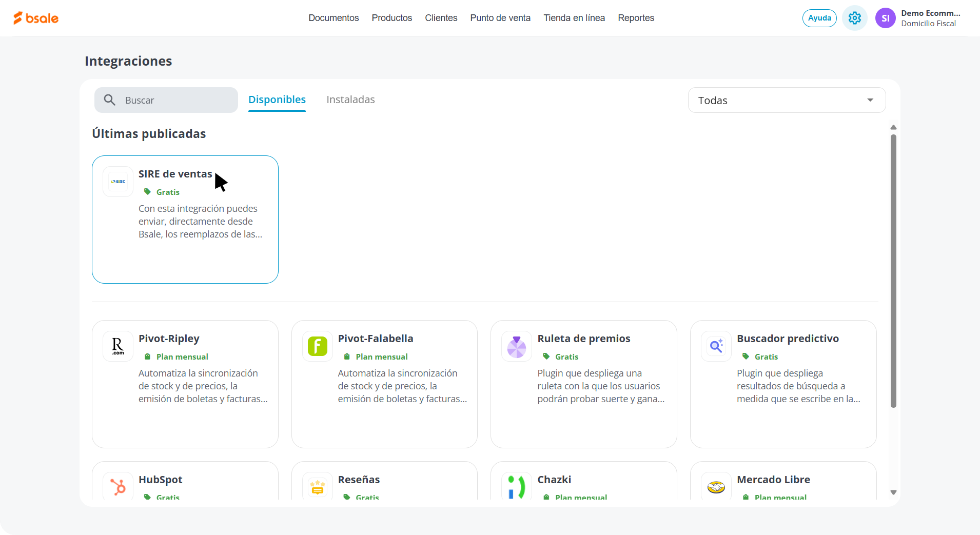Image resolution: width=980 pixels, height=535 pixels.
Task: Click the Gratis tag icon on Ruleta de premios
Action: coord(546,356)
